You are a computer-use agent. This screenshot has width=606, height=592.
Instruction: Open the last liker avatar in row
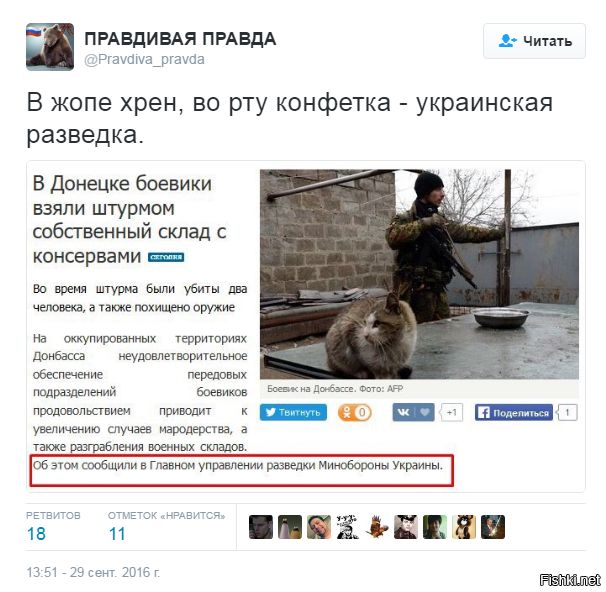coord(493,527)
